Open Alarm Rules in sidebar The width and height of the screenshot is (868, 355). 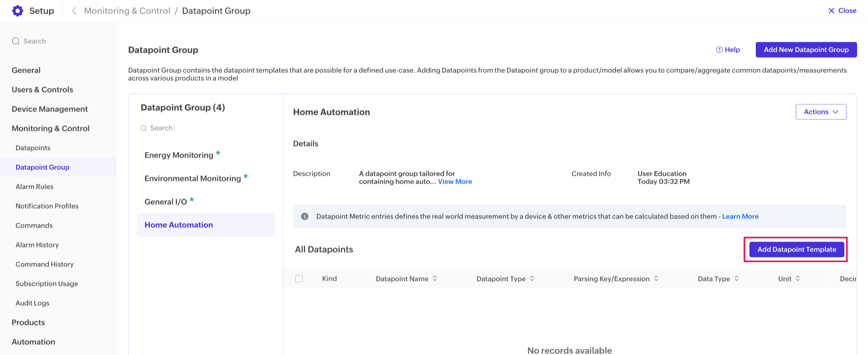click(34, 186)
